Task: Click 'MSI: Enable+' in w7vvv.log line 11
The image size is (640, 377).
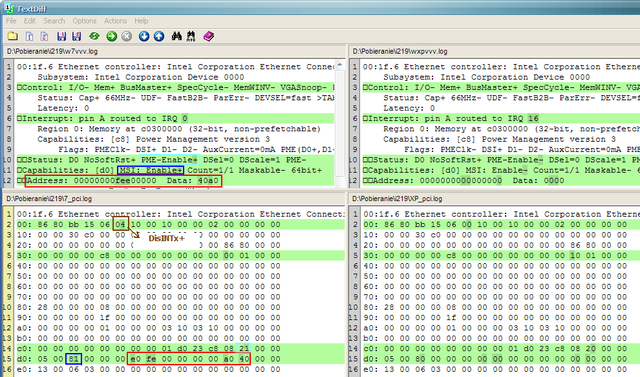Action: [x=151, y=170]
